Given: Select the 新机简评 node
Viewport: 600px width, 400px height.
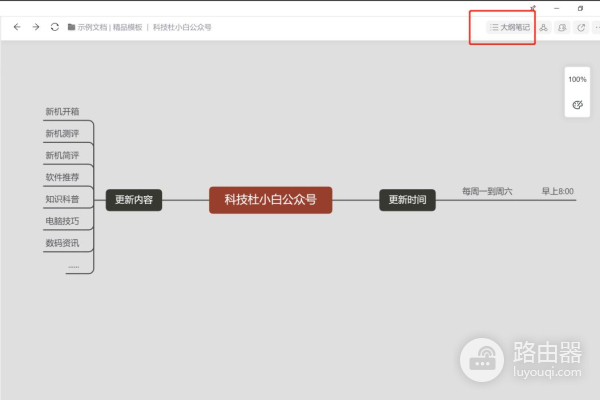Looking at the screenshot, I should [x=62, y=155].
